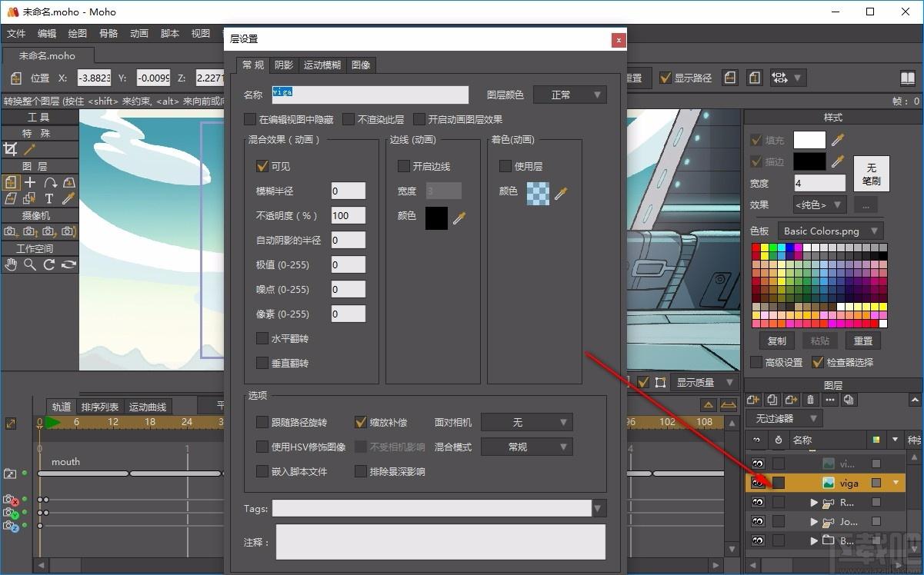
Task: Open the 混合模式 dropdown showing 常规
Action: point(527,447)
